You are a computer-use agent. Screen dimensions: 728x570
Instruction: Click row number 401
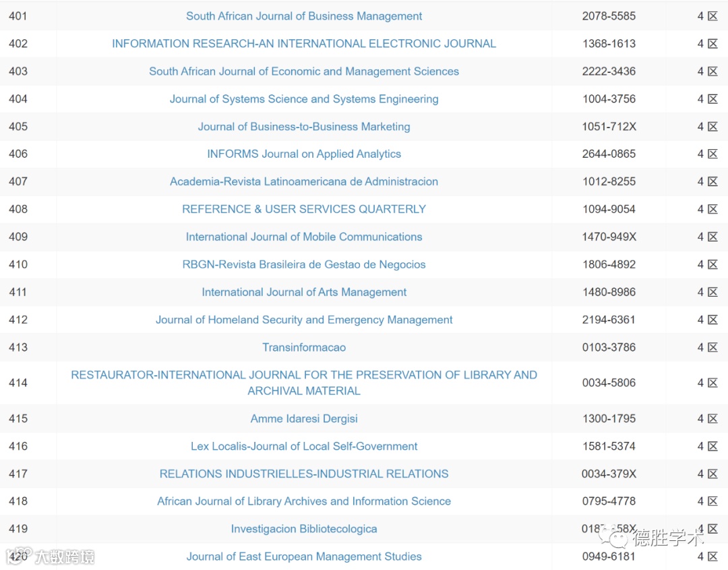tap(18, 16)
